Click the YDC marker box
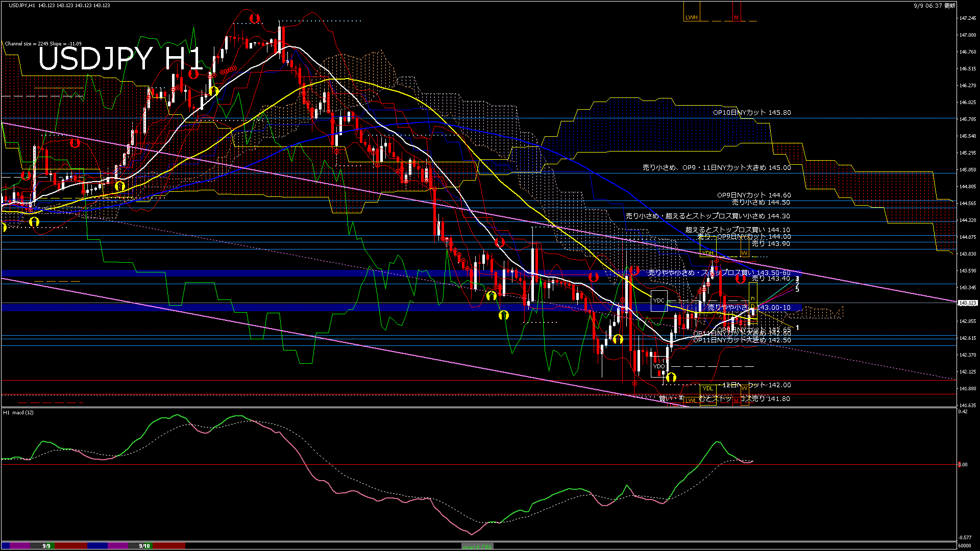Viewport: 980px width, 551px height. point(659,300)
